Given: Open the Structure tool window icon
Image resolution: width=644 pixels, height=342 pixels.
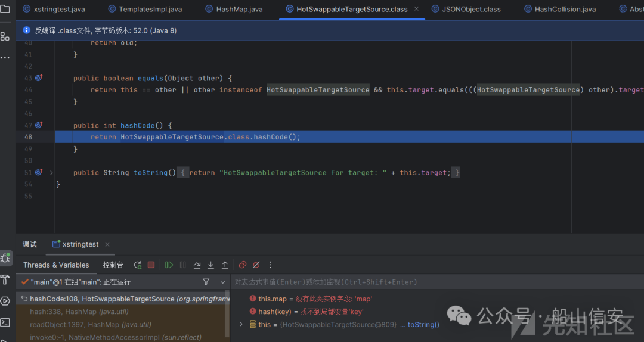Looking at the screenshot, I should coord(5,36).
